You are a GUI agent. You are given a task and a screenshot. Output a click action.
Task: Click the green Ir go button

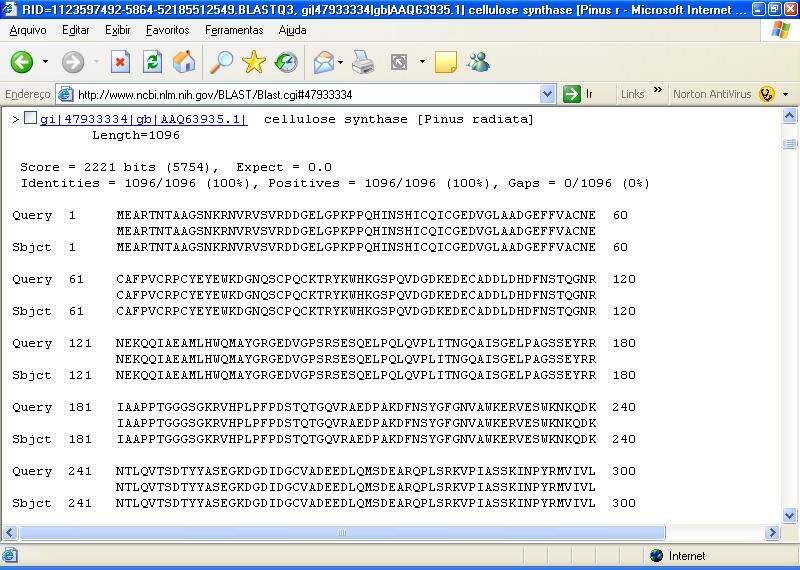[x=578, y=94]
